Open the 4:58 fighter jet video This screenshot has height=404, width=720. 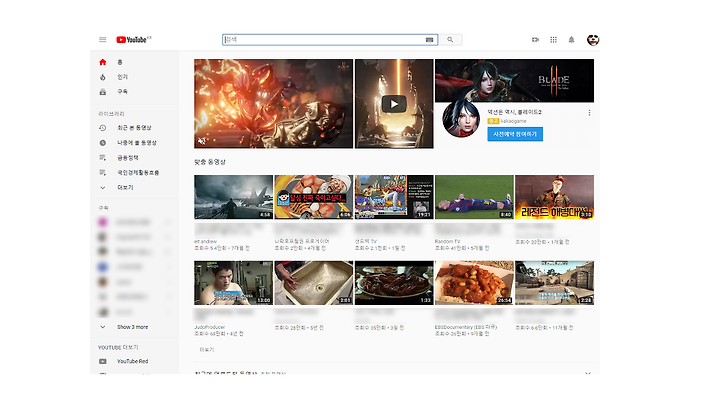[233, 197]
